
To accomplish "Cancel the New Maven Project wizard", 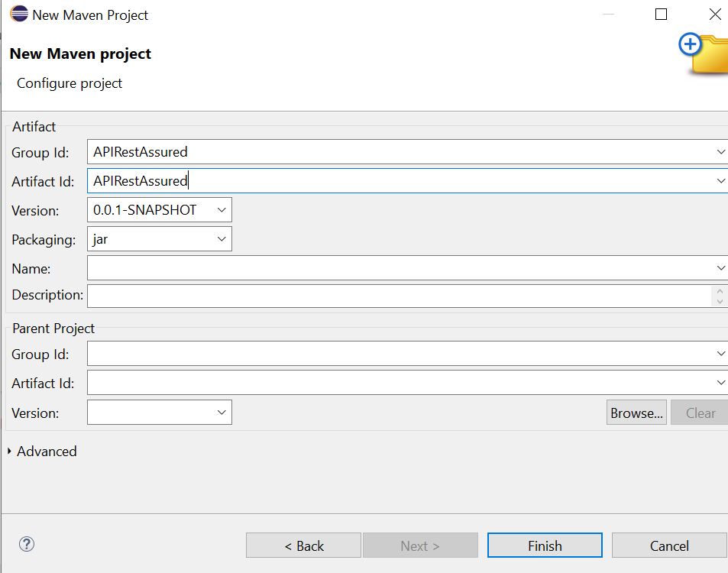I will (x=668, y=545).
